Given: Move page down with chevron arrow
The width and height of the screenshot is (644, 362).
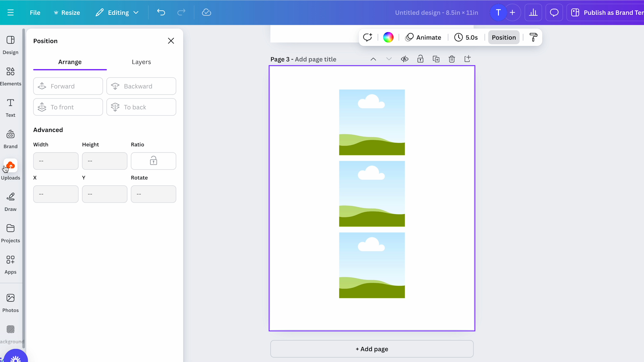Looking at the screenshot, I should [389, 59].
